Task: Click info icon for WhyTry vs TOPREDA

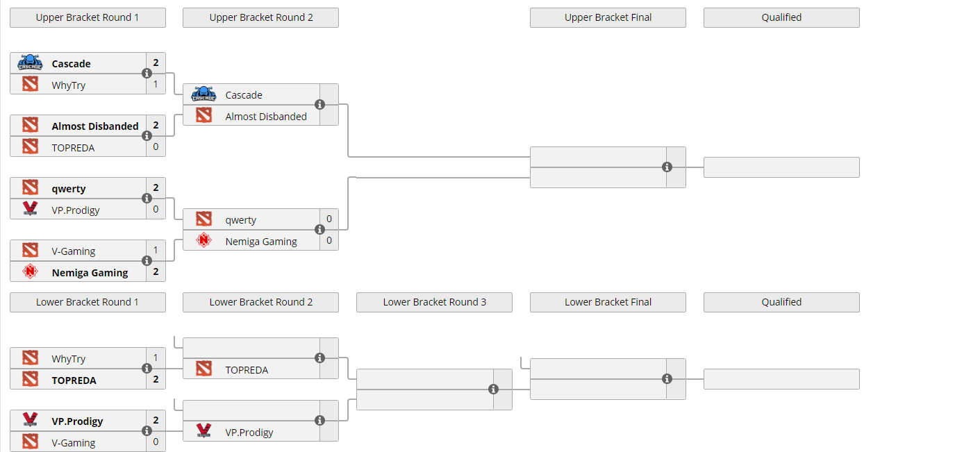Action: (x=147, y=369)
